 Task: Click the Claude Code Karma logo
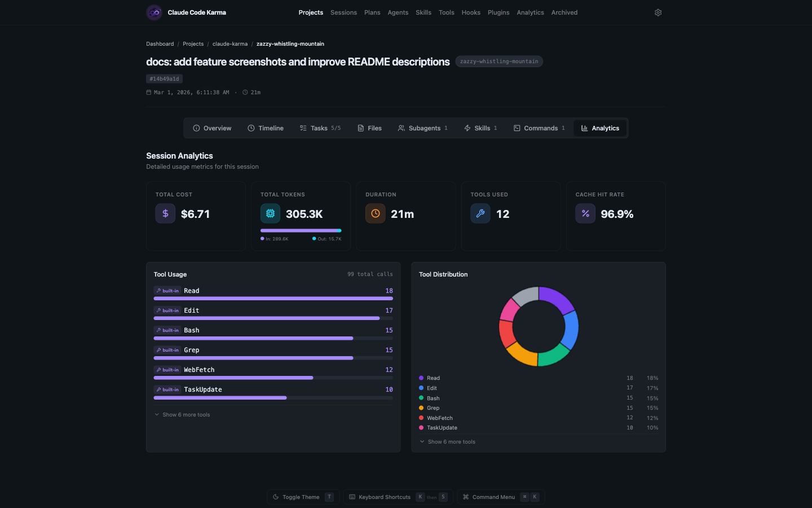pyautogui.click(x=153, y=12)
